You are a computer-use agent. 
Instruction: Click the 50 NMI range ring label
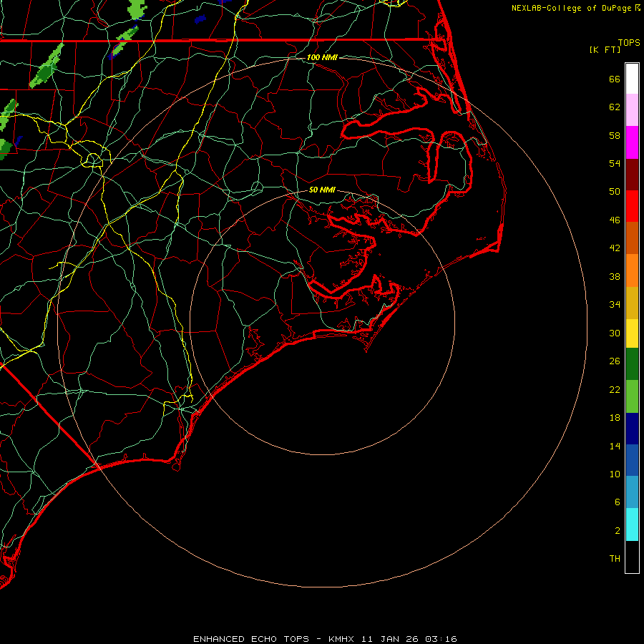click(322, 190)
